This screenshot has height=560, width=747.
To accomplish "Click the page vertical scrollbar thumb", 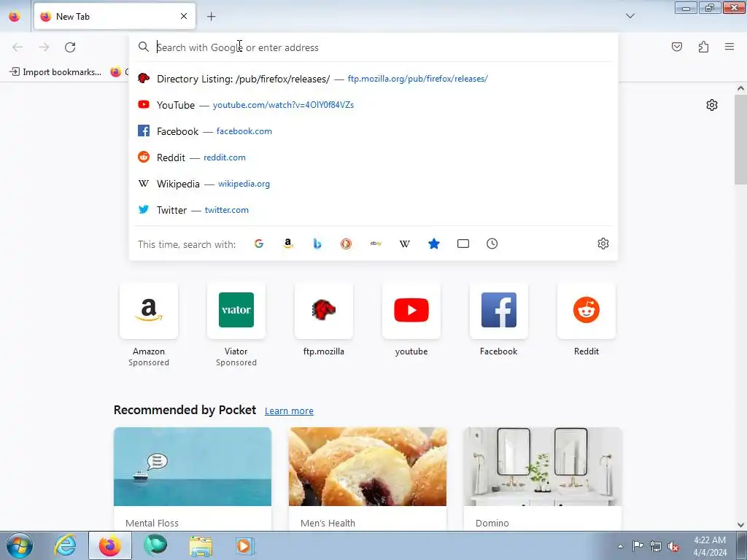I will click(740, 139).
